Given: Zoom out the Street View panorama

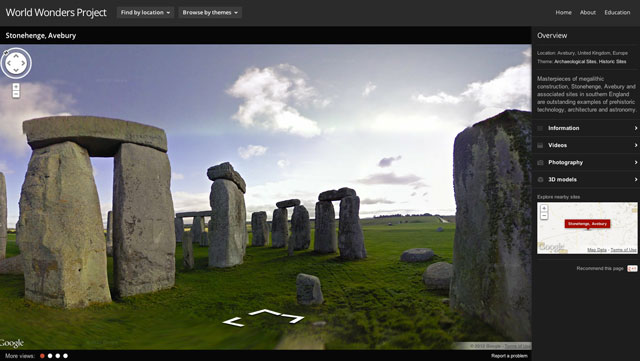Looking at the screenshot, I should pos(16,94).
